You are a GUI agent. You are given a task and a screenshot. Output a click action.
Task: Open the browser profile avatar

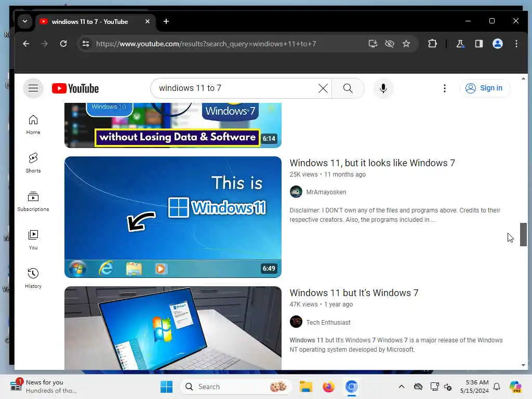click(497, 44)
